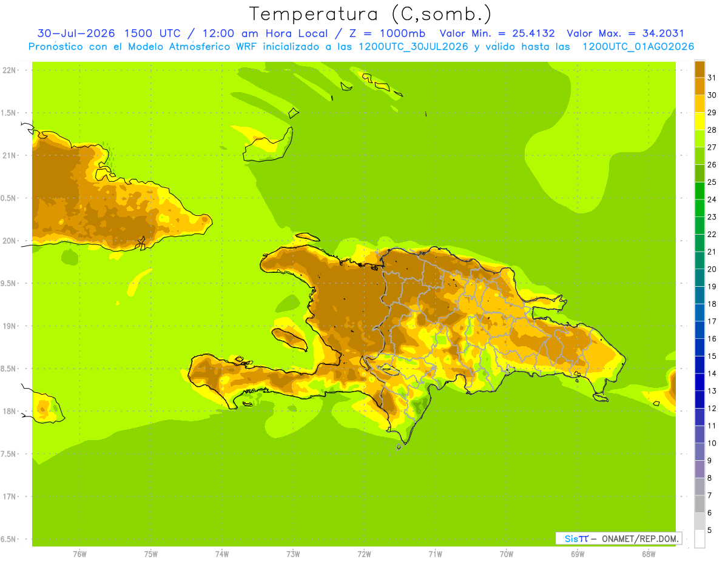Click the "5" colorbar label
Image resolution: width=728 pixels, height=562 pixels.
tap(709, 530)
